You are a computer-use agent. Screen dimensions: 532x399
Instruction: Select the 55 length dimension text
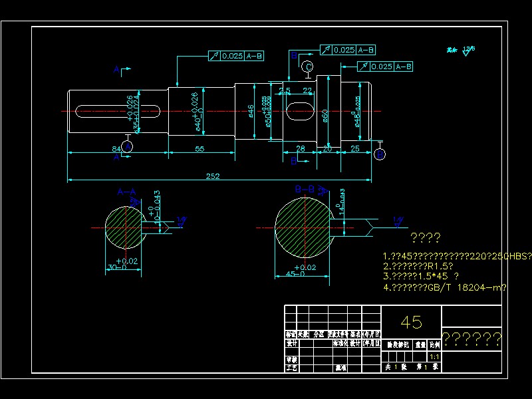coord(200,148)
